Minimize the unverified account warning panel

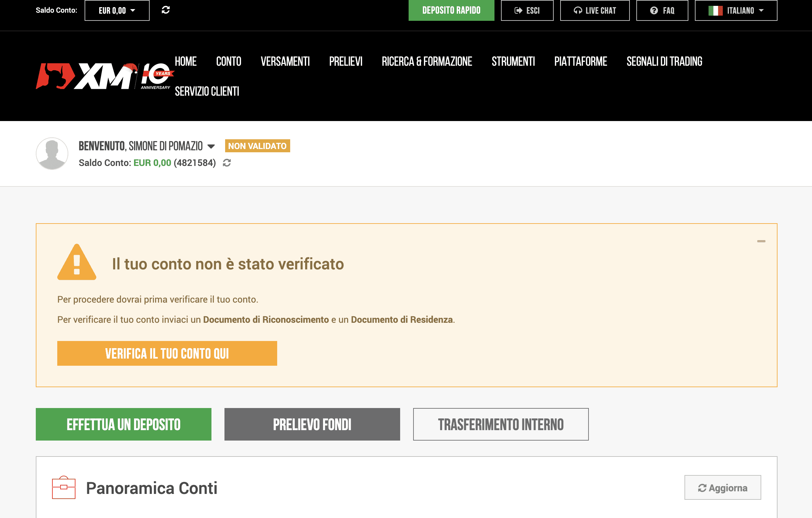(761, 241)
